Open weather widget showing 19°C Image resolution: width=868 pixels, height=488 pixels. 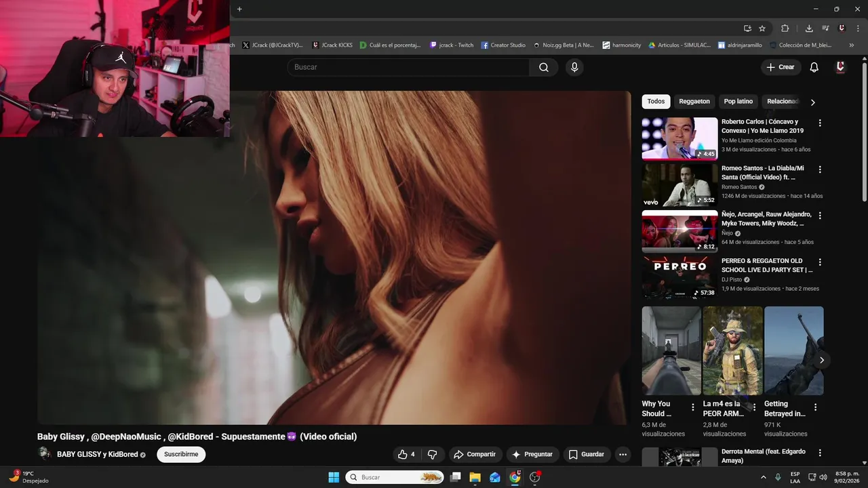(x=28, y=477)
